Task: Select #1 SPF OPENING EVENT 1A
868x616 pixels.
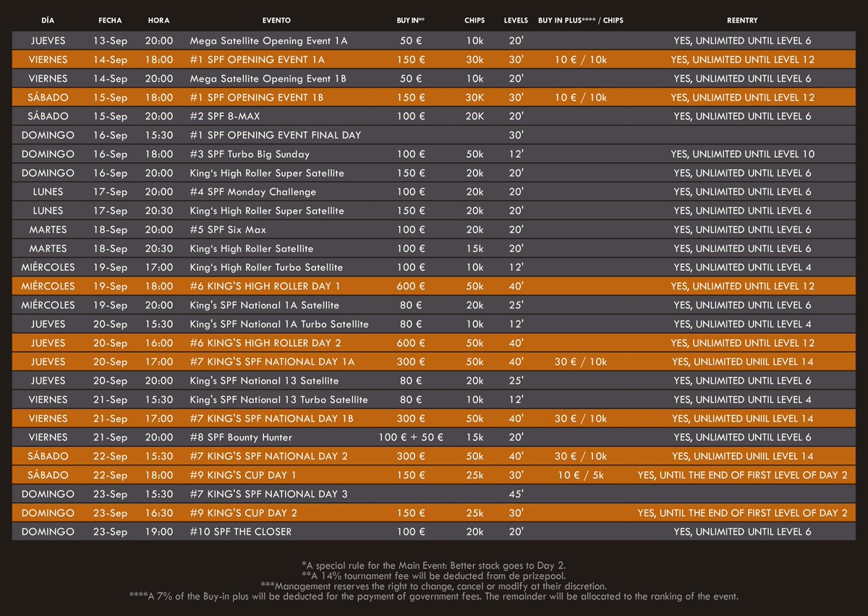Action: pyautogui.click(x=257, y=59)
